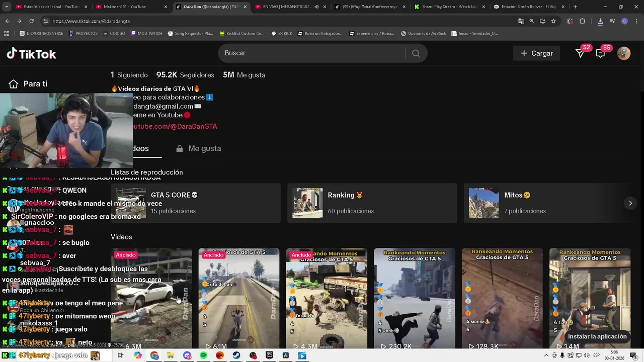644x362 pixels.
Task: Show hidden system tray icons
Action: coord(546,355)
